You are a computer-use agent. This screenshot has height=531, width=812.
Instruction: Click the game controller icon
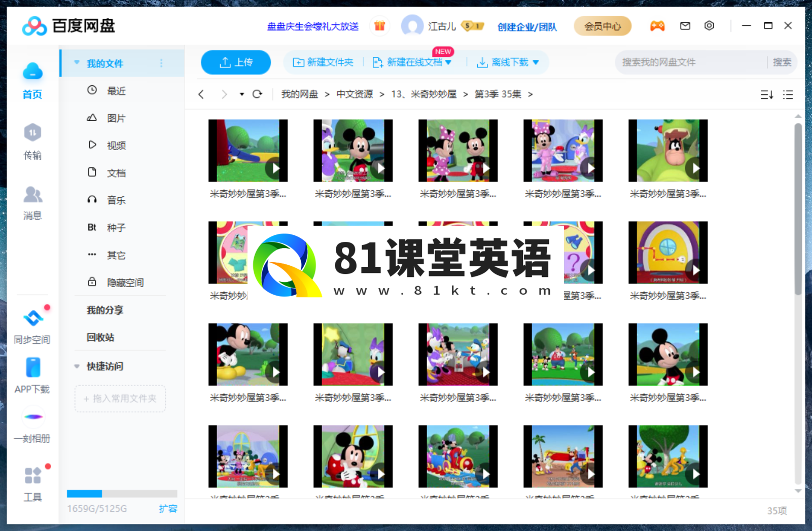pos(657,26)
